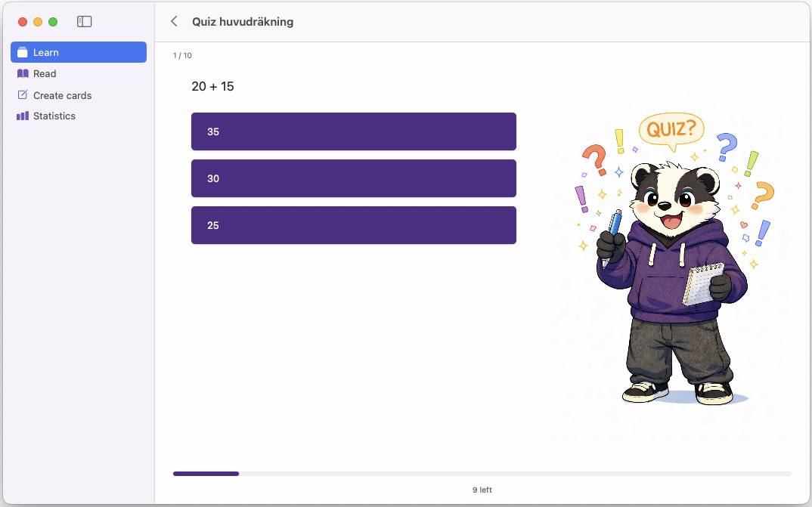Screen dimensions: 812x507
Task: Click the 1 / 10 counter
Action: [x=184, y=54]
